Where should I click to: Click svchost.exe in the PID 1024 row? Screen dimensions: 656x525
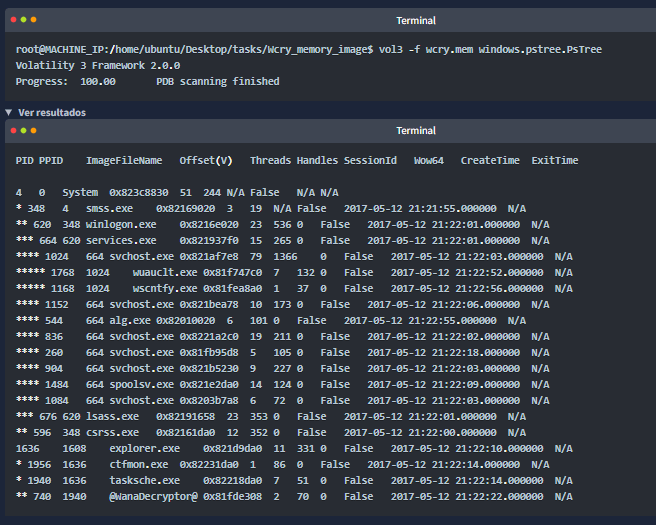tap(141, 256)
